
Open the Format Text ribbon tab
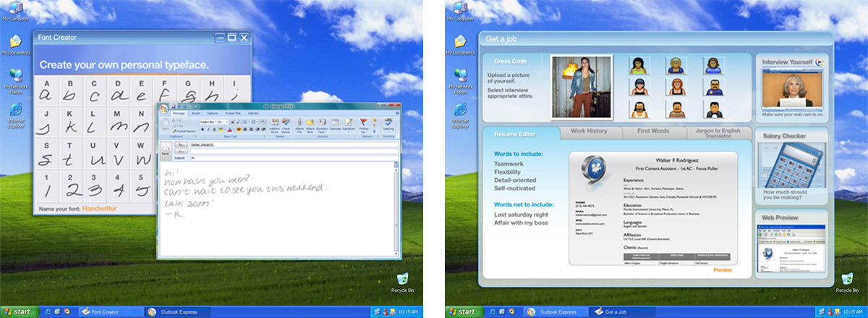[233, 114]
